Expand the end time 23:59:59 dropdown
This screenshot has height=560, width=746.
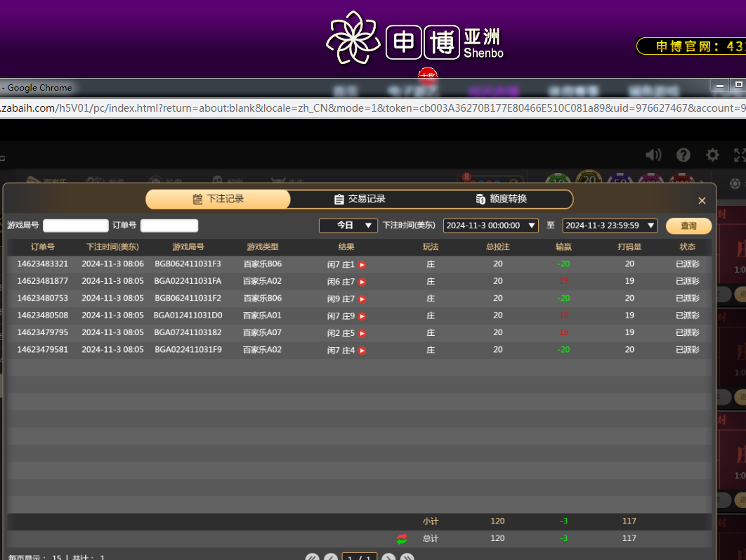pyautogui.click(x=610, y=226)
